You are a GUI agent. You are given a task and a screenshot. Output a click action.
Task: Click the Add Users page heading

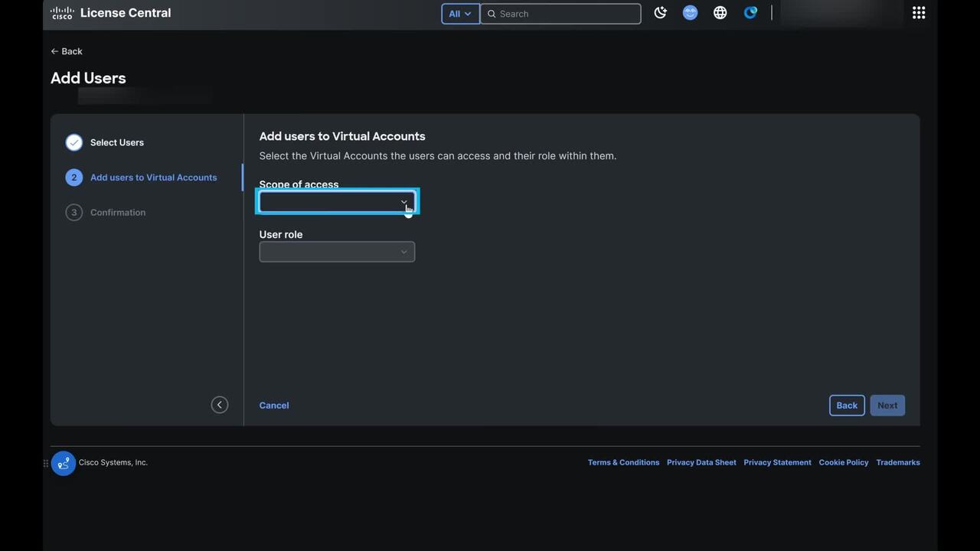[88, 78]
